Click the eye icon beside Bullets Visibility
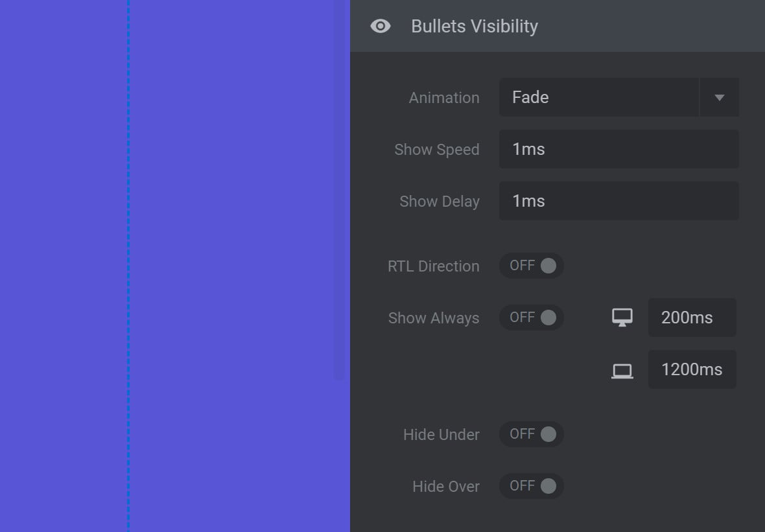765x532 pixels. (x=380, y=26)
